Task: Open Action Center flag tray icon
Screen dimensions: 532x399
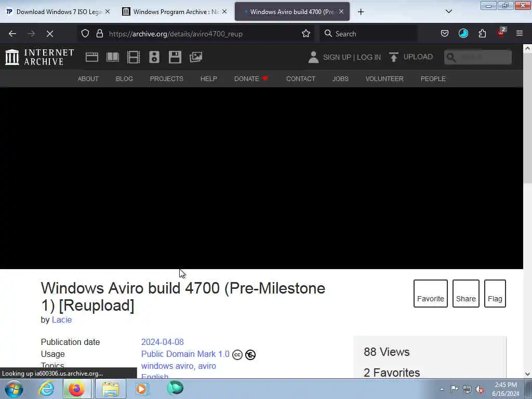Action: (454, 389)
